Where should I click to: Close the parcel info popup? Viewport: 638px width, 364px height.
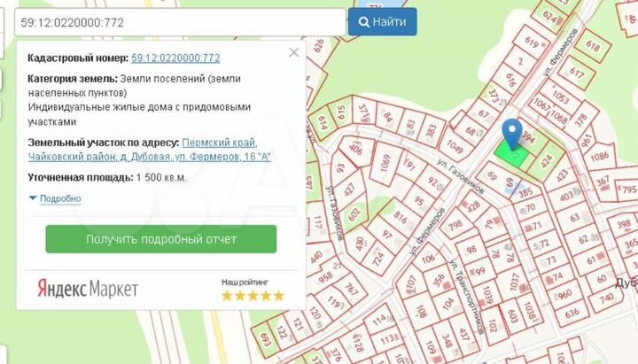click(294, 52)
